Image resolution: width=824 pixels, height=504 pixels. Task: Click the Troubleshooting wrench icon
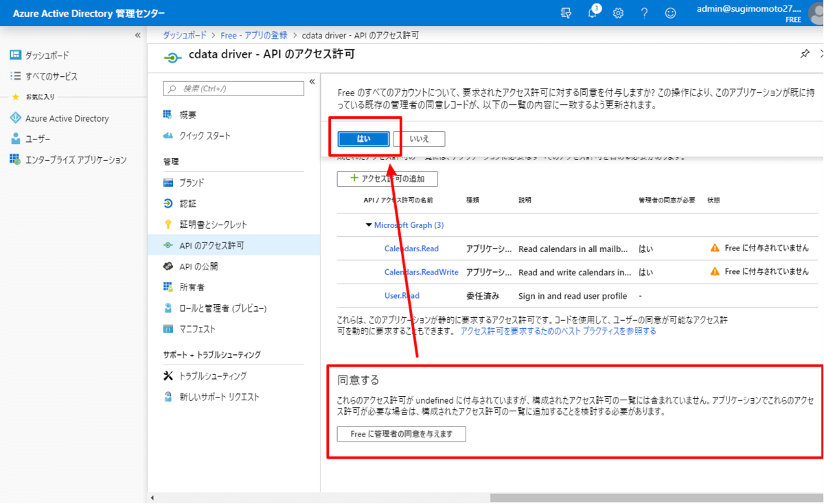tap(168, 376)
